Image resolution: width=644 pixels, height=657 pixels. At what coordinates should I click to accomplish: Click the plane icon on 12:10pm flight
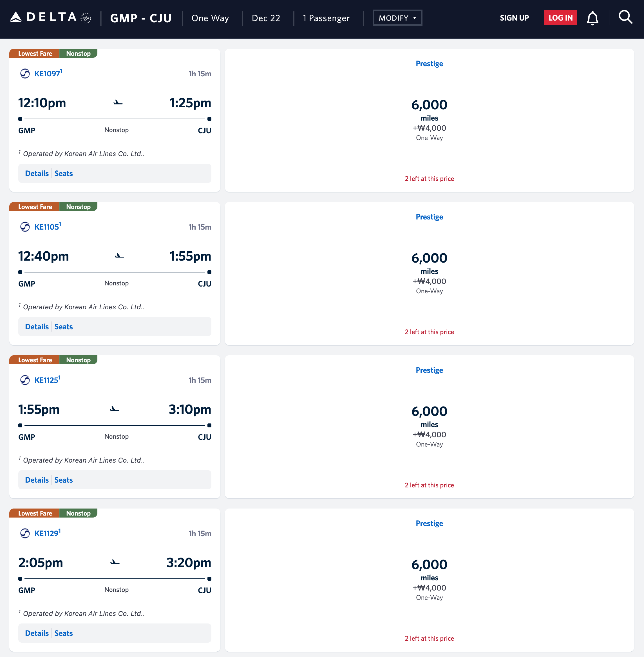click(x=118, y=103)
